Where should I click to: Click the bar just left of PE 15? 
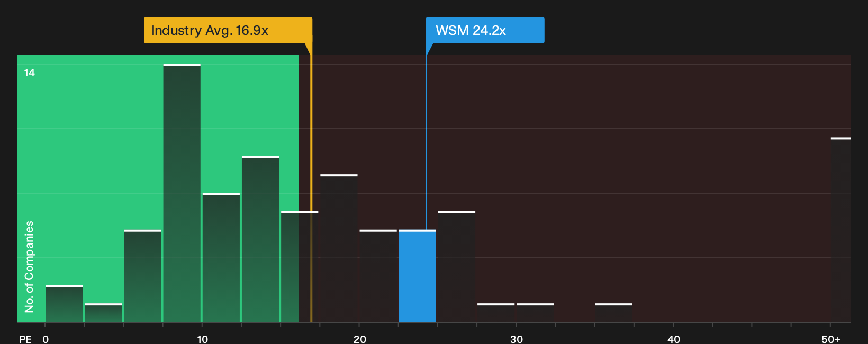point(260,239)
